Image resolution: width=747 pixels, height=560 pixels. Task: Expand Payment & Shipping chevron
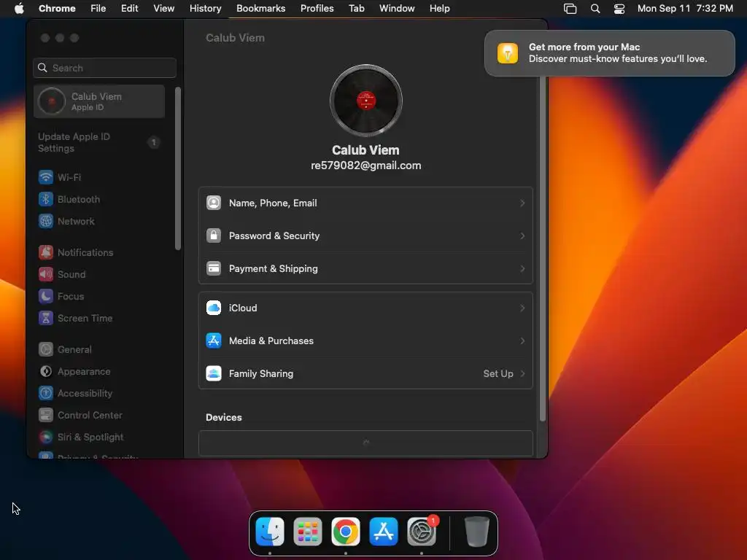[522, 269]
